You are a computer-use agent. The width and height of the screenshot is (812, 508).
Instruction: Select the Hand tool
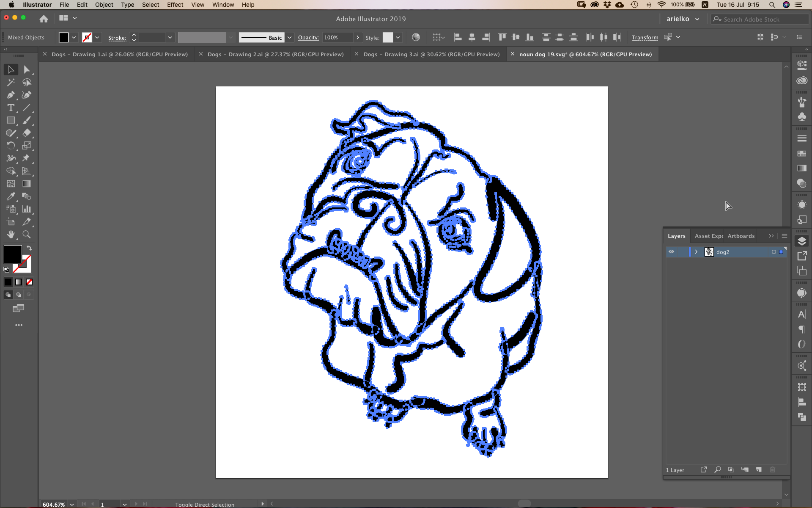[11, 235]
